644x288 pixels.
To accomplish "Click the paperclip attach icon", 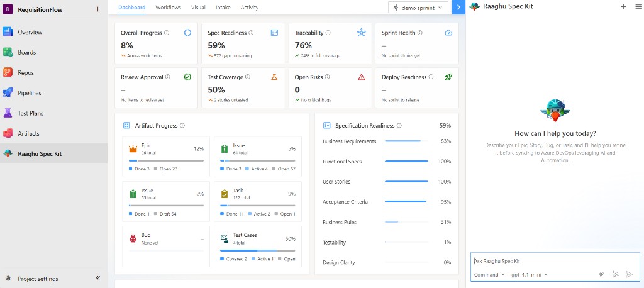I will pyautogui.click(x=601, y=274).
